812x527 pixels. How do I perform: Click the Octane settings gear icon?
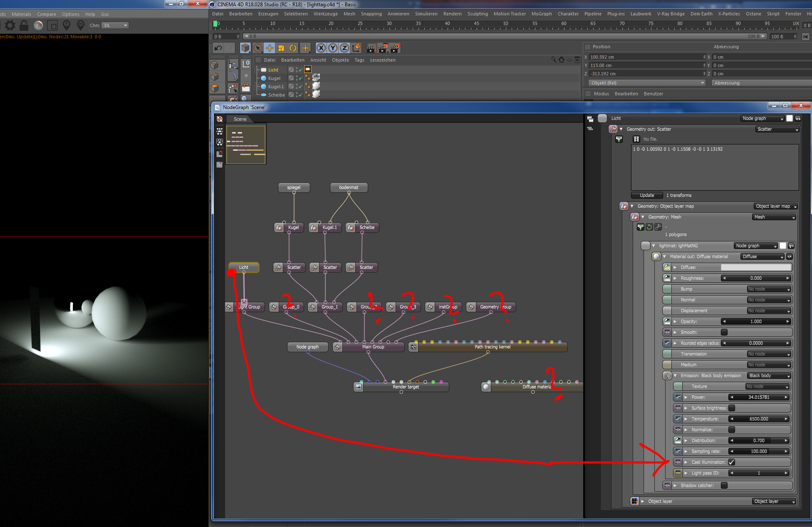pyautogui.click(x=10, y=25)
